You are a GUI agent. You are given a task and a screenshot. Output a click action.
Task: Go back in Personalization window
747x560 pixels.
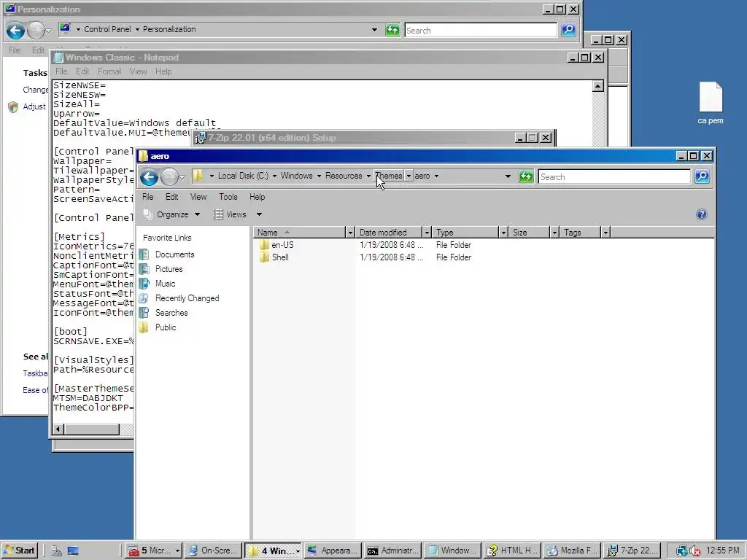(15, 31)
